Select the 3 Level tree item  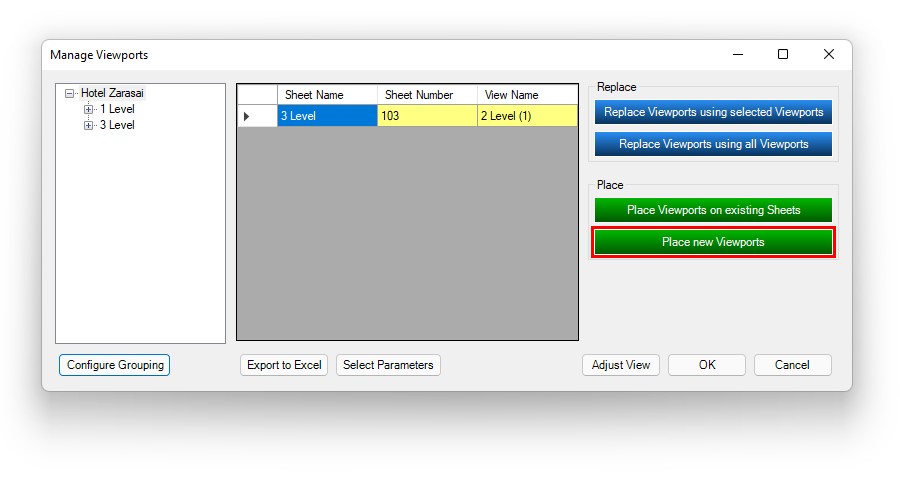click(117, 126)
